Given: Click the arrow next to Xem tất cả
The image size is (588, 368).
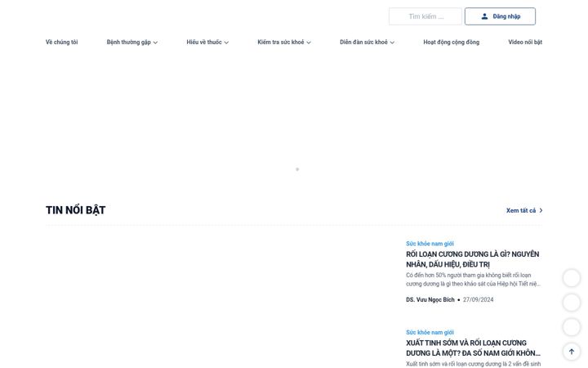Looking at the screenshot, I should pyautogui.click(x=541, y=211).
